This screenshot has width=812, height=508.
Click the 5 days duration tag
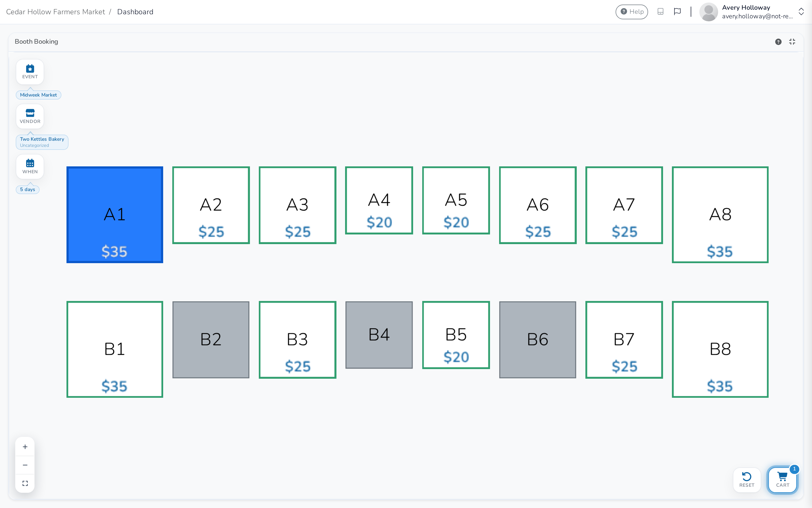27,189
